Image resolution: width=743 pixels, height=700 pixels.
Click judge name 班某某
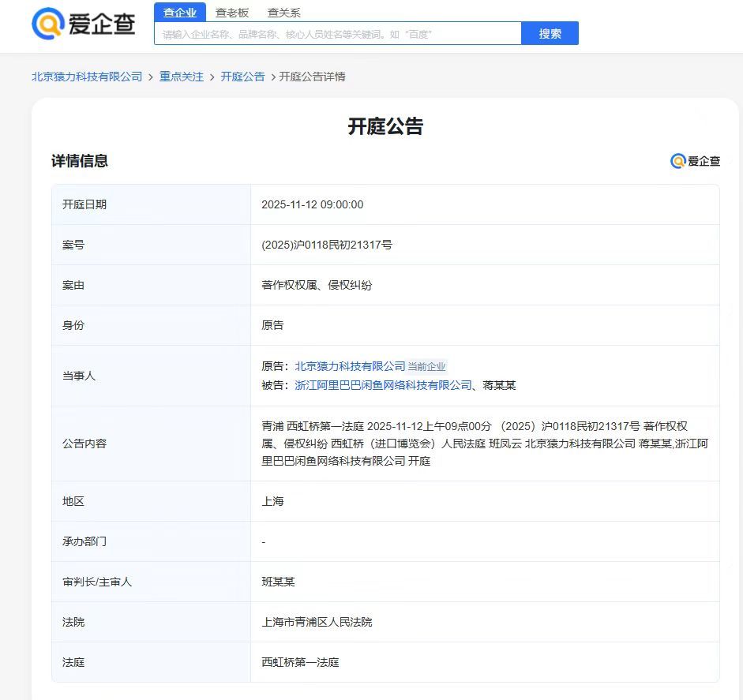tap(278, 582)
